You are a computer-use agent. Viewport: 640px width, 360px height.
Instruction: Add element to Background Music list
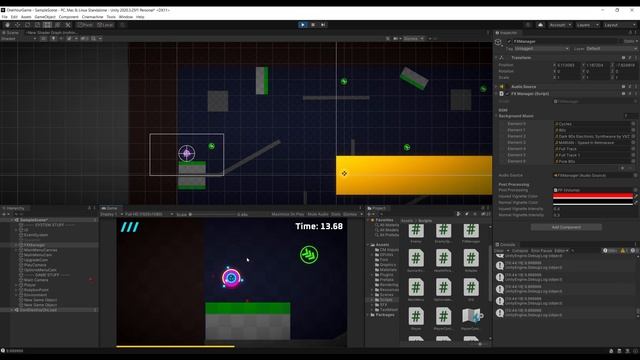pos(622,168)
